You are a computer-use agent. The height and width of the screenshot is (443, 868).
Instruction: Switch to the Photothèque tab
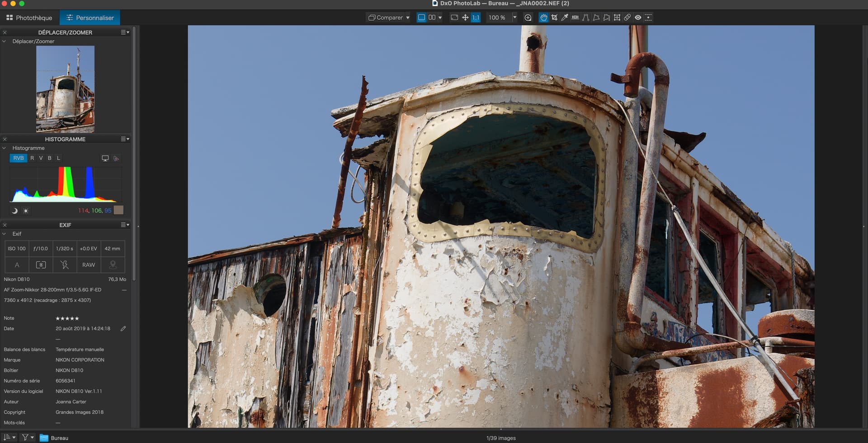tap(29, 18)
